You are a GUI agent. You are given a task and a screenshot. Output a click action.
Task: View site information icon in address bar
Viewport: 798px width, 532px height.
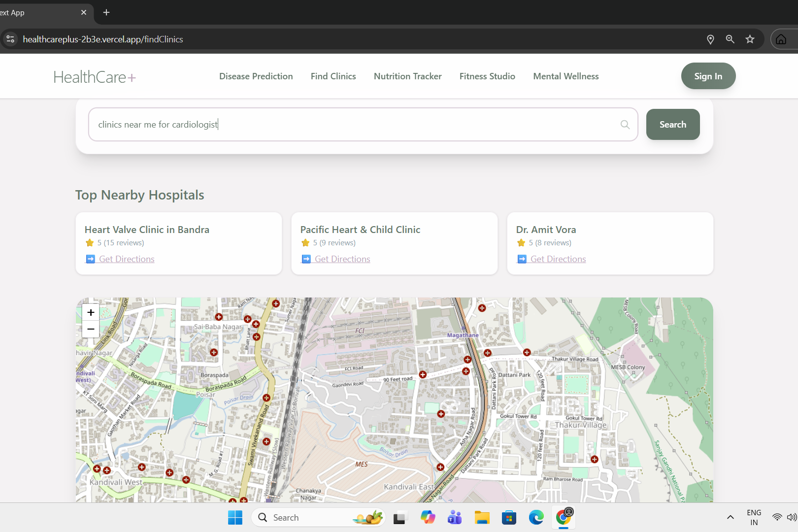click(x=10, y=39)
